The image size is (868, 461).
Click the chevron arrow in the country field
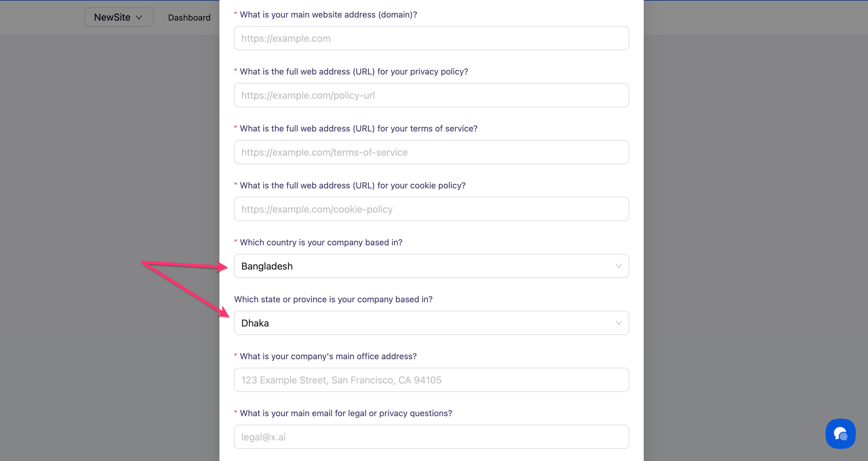pyautogui.click(x=618, y=266)
